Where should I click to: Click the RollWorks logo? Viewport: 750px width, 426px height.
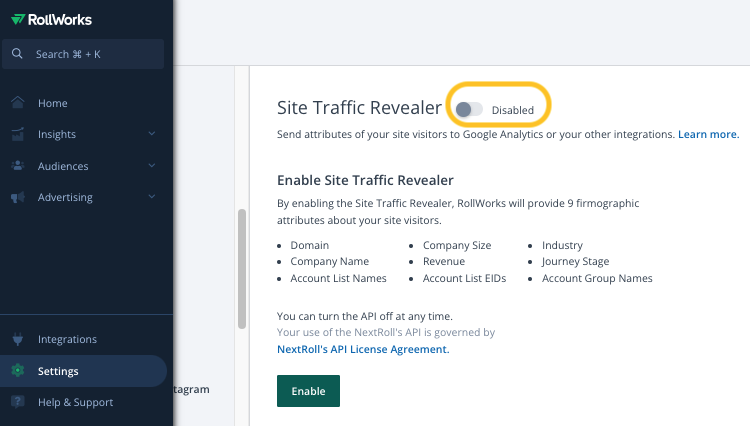(x=51, y=20)
